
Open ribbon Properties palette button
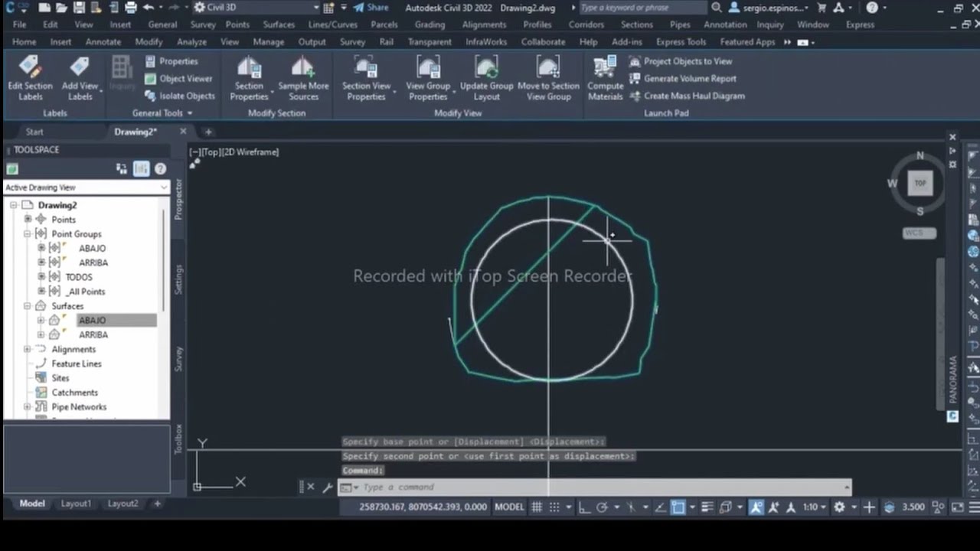click(x=171, y=61)
